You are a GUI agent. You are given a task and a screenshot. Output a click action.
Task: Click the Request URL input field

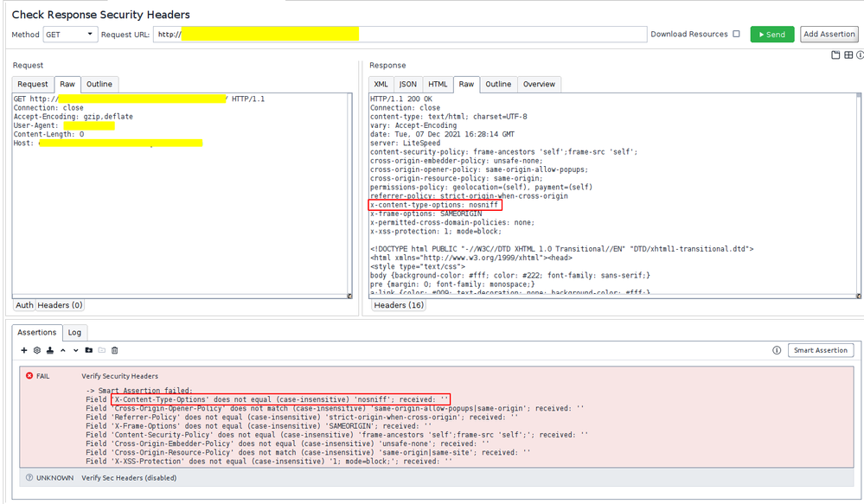point(400,35)
